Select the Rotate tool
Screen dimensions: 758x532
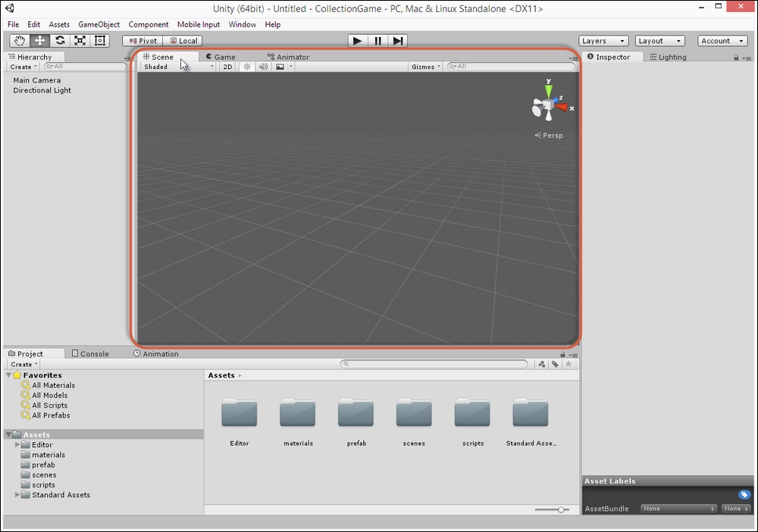pyautogui.click(x=59, y=41)
